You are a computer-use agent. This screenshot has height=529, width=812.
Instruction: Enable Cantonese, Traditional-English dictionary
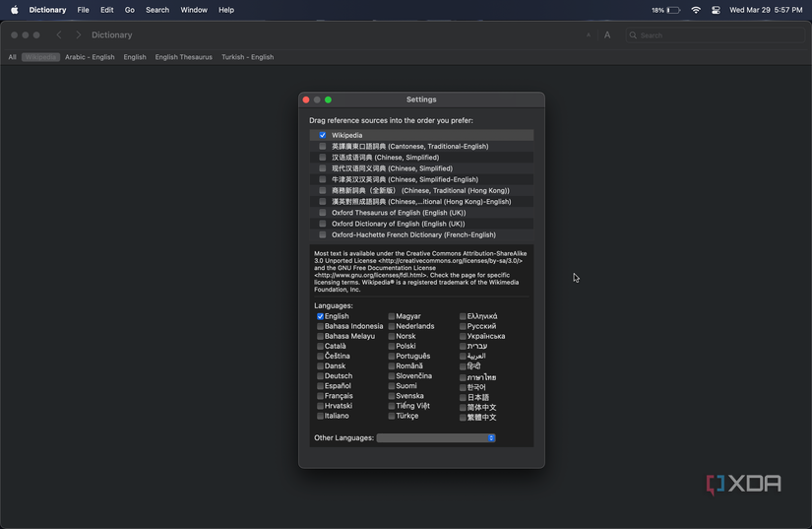[x=323, y=146]
